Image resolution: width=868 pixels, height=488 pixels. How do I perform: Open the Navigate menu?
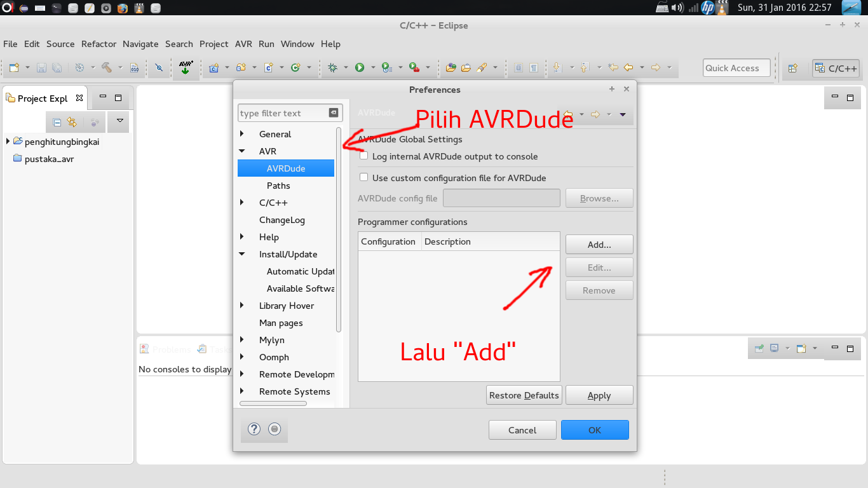coord(140,44)
